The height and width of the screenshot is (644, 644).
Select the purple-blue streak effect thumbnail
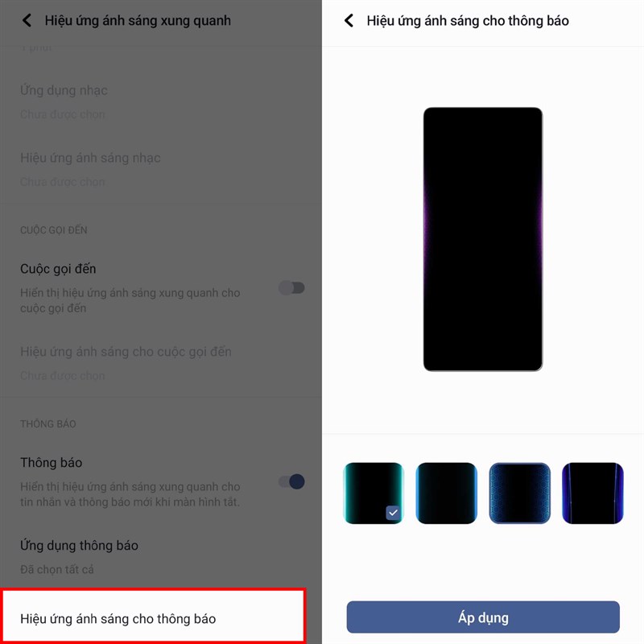[592, 493]
